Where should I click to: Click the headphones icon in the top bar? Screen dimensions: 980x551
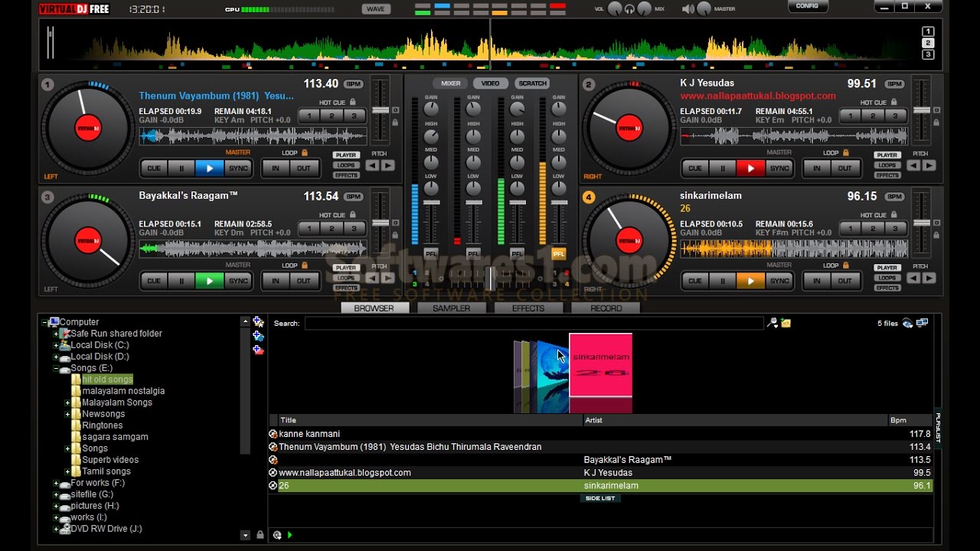[x=629, y=9]
